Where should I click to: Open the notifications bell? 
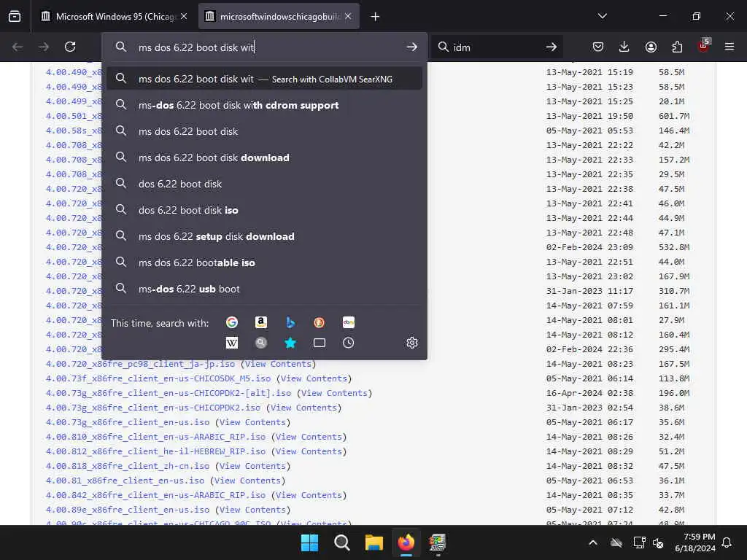727,542
